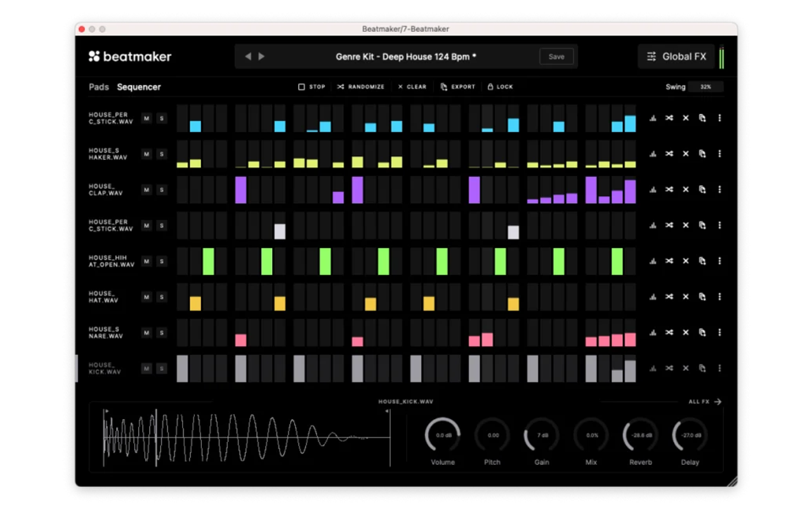Click the Genre Kit - Deep House title
The height and width of the screenshot is (513, 812).
point(406,57)
